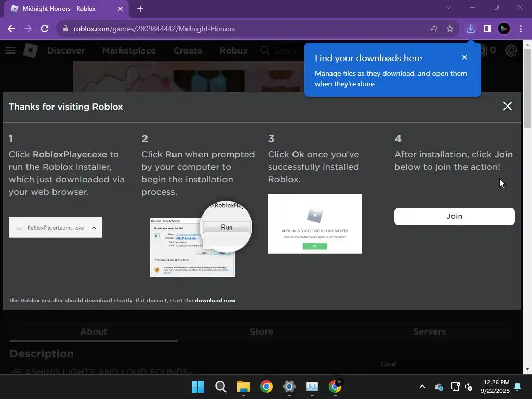Image resolution: width=532 pixels, height=399 pixels.
Task: Click the Run button illustration
Action: pyautogui.click(x=227, y=228)
